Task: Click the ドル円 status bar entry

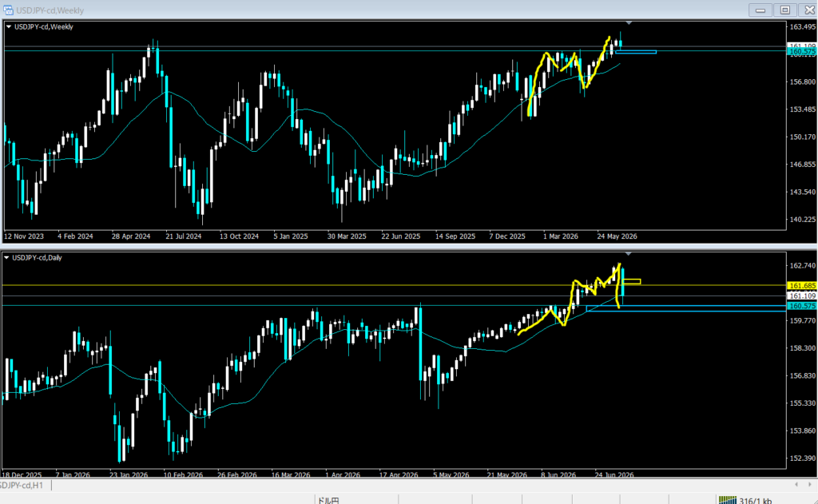Action: (x=328, y=501)
